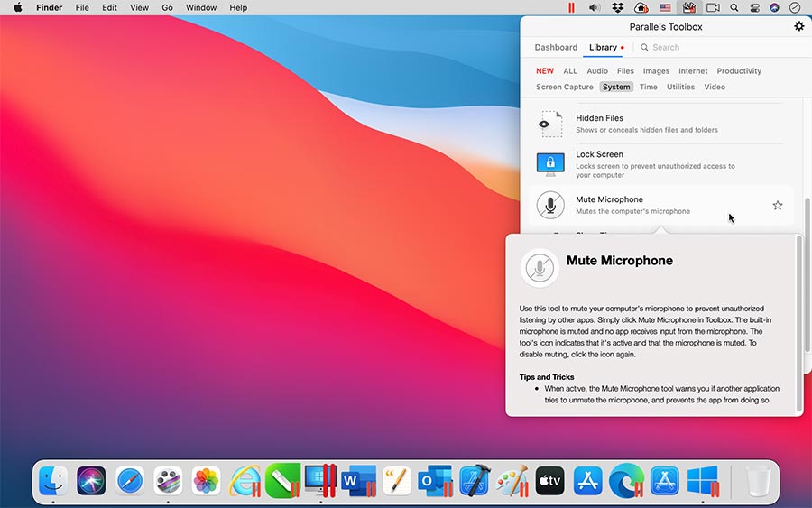Show the Productivity tool category
This screenshot has height=508, width=812.
coord(739,70)
